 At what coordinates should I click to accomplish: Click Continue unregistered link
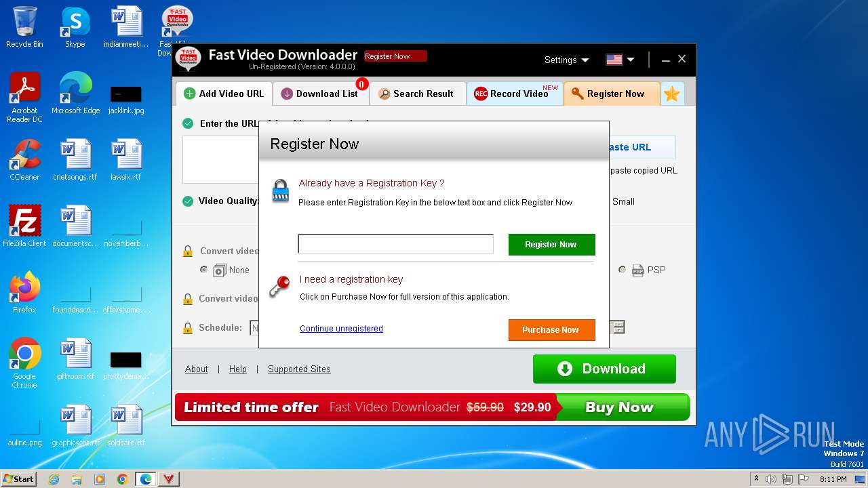click(341, 329)
